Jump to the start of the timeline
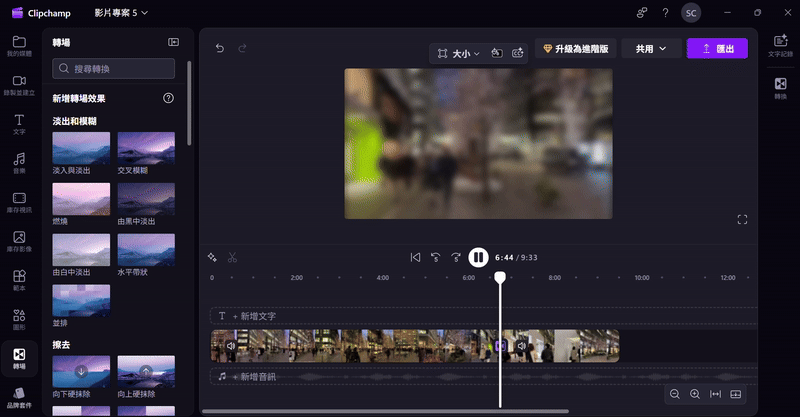Viewport: 800px width, 417px height. click(x=415, y=257)
